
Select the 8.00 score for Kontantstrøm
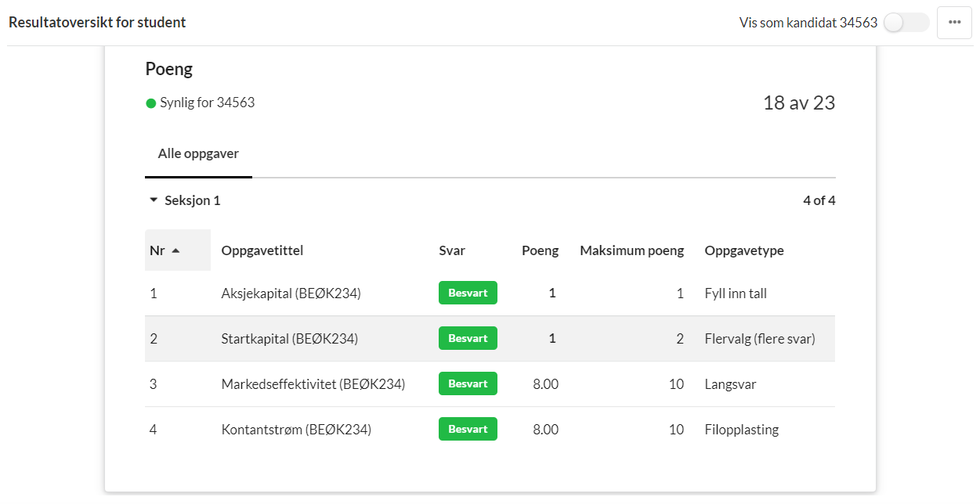click(546, 430)
